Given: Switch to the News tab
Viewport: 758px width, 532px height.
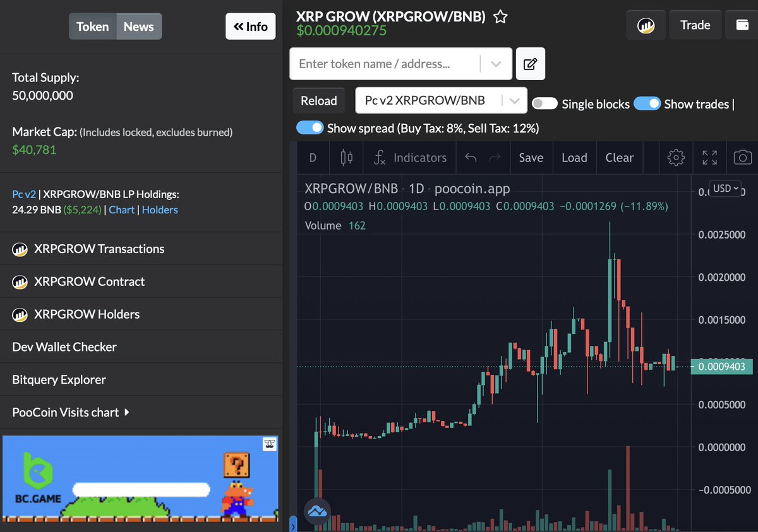Looking at the screenshot, I should [x=139, y=27].
